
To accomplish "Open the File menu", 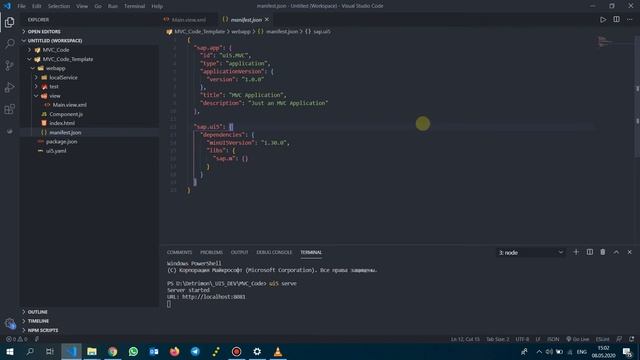I will (21, 6).
